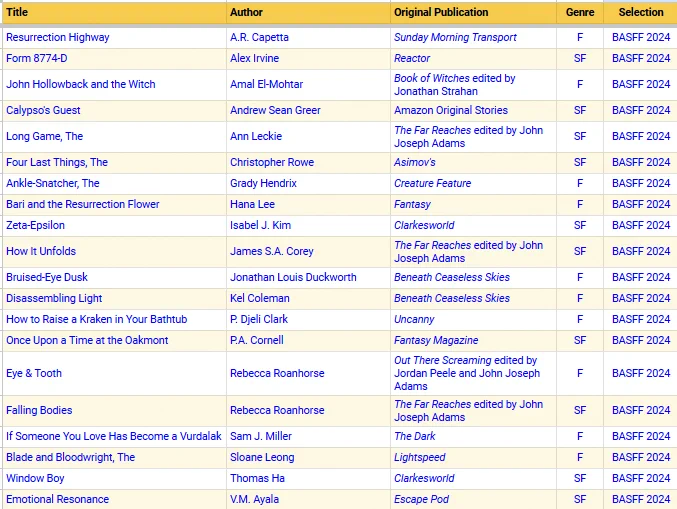Open Sunday Morning Transport publication
Screen dimensions: 677x509
[x=455, y=38]
